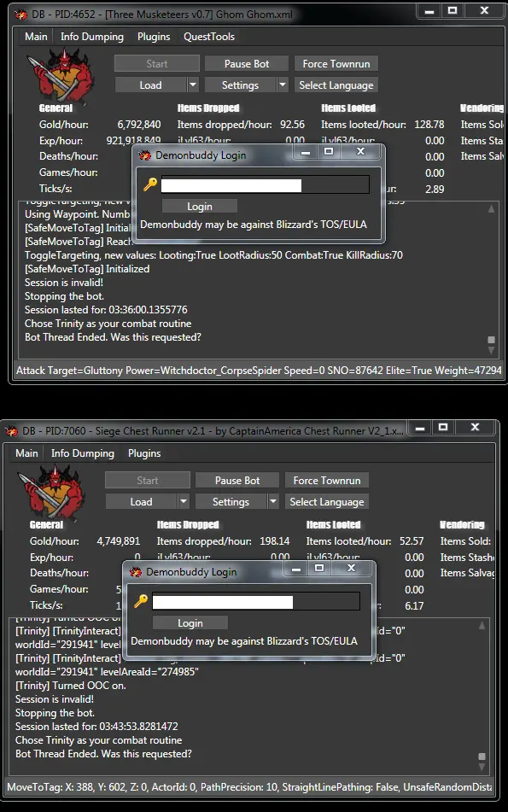Click the top log scrollbar down arrow

pyautogui.click(x=492, y=350)
